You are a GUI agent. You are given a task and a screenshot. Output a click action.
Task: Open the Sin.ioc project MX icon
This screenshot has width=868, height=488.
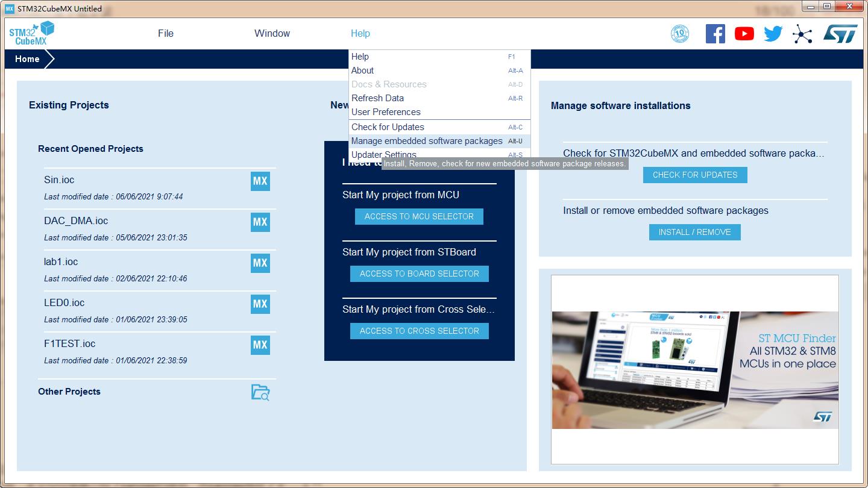coord(260,181)
